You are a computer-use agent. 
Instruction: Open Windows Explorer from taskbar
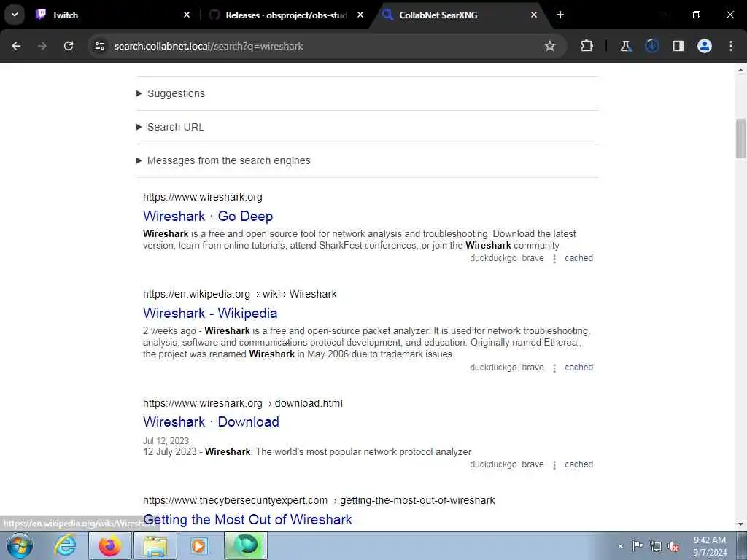(x=155, y=545)
